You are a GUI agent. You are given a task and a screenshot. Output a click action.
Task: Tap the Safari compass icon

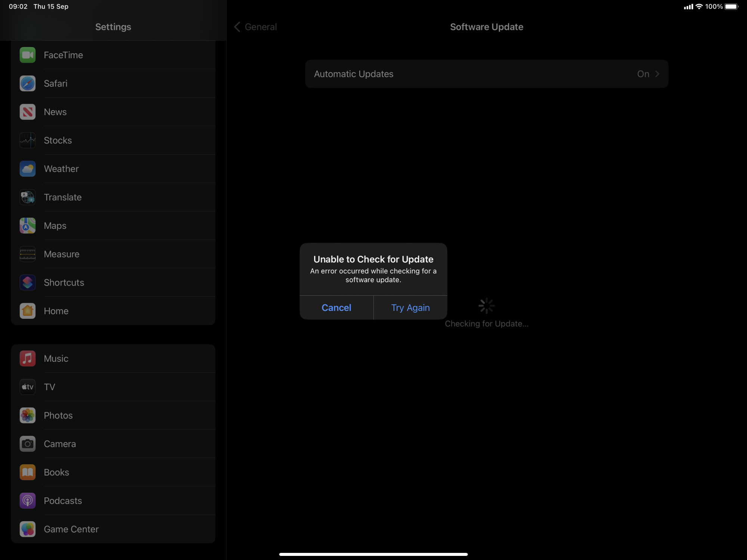pyautogui.click(x=27, y=83)
